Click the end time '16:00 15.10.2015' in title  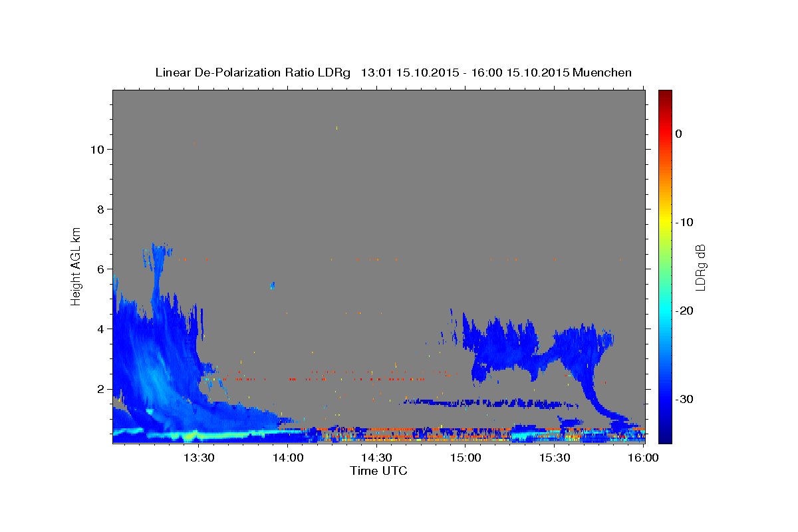(520, 72)
